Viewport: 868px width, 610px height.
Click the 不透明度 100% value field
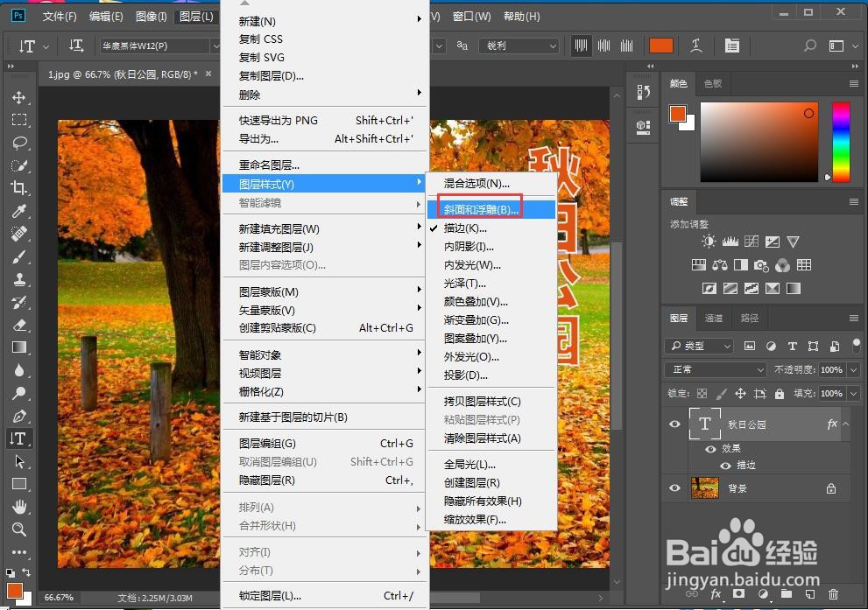pyautogui.click(x=829, y=369)
